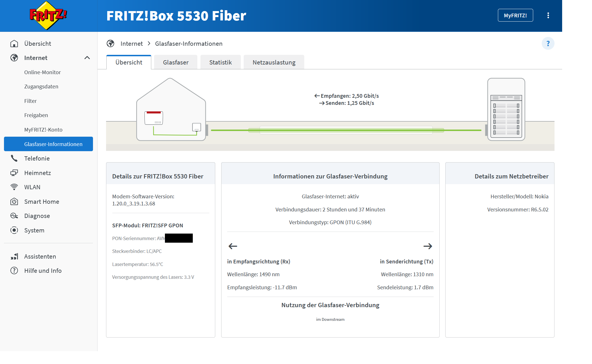Go to Zugangsdaten page
Viewport: 592px width, 364px height.
coord(41,86)
